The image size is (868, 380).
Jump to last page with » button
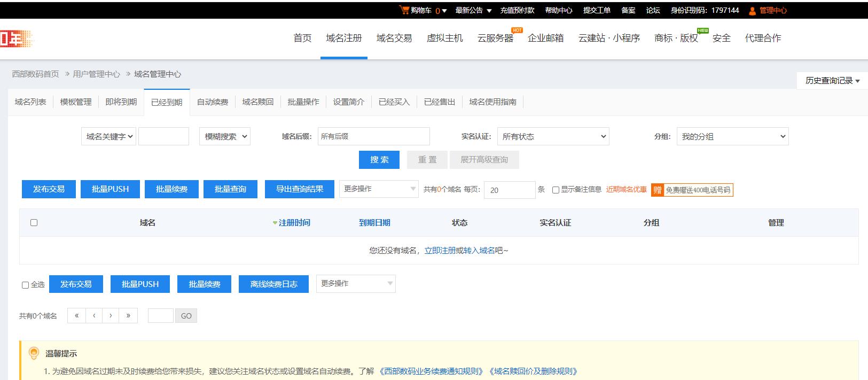click(128, 316)
